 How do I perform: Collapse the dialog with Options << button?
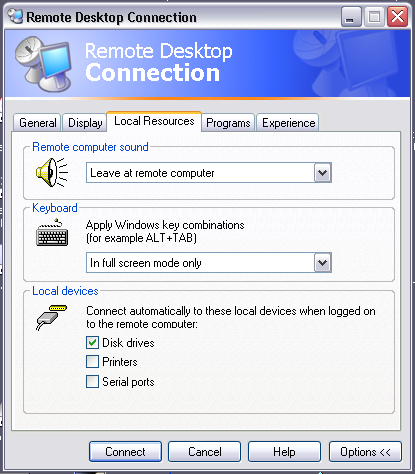[365, 452]
